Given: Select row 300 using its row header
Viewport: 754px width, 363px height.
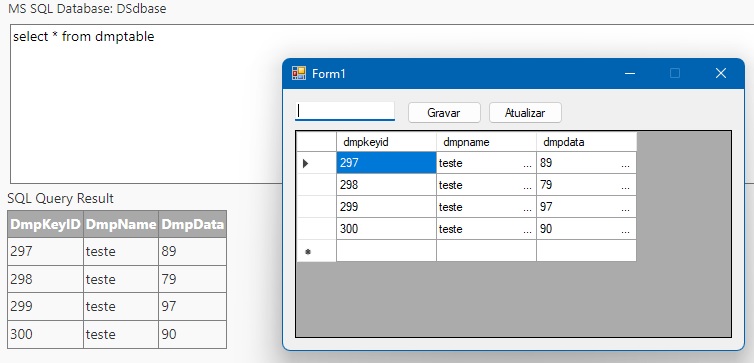Looking at the screenshot, I should 316,229.
